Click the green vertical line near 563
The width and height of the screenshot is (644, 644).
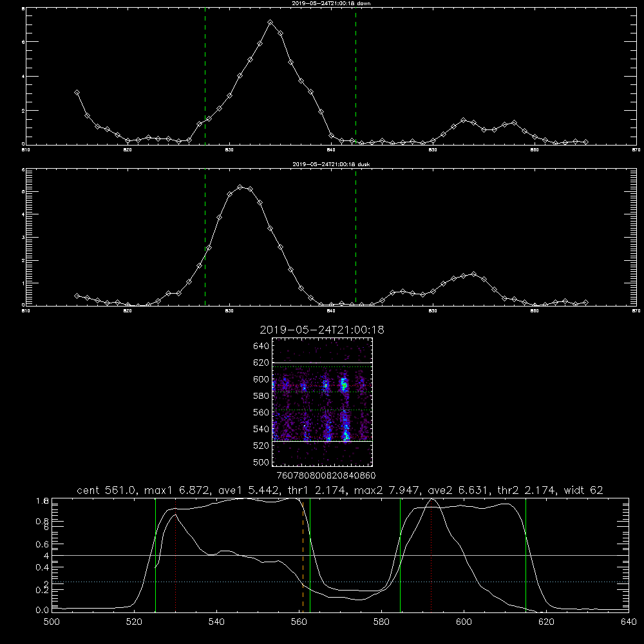tap(310, 555)
